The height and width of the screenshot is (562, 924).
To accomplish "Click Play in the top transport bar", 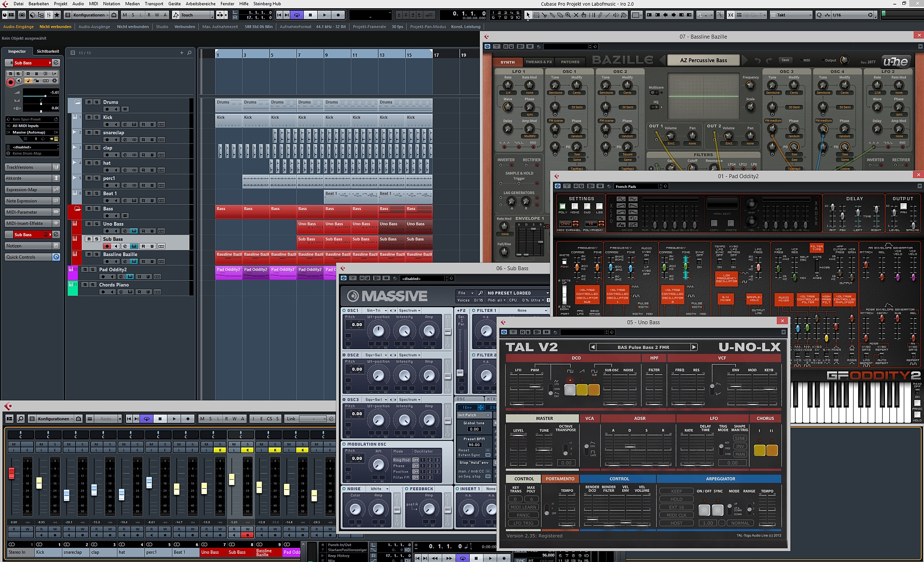I will coord(324,15).
